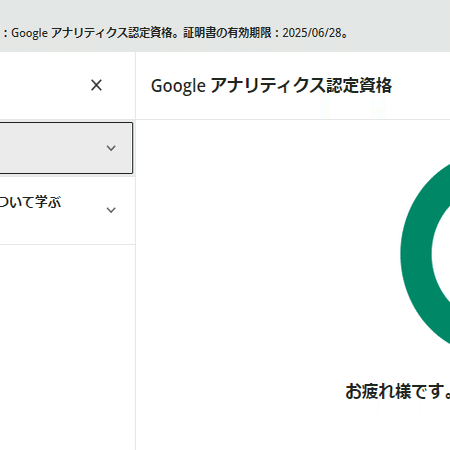Screen dimensions: 450x450
Task: Select the ついて学ぶ section title
Action: pos(30,202)
